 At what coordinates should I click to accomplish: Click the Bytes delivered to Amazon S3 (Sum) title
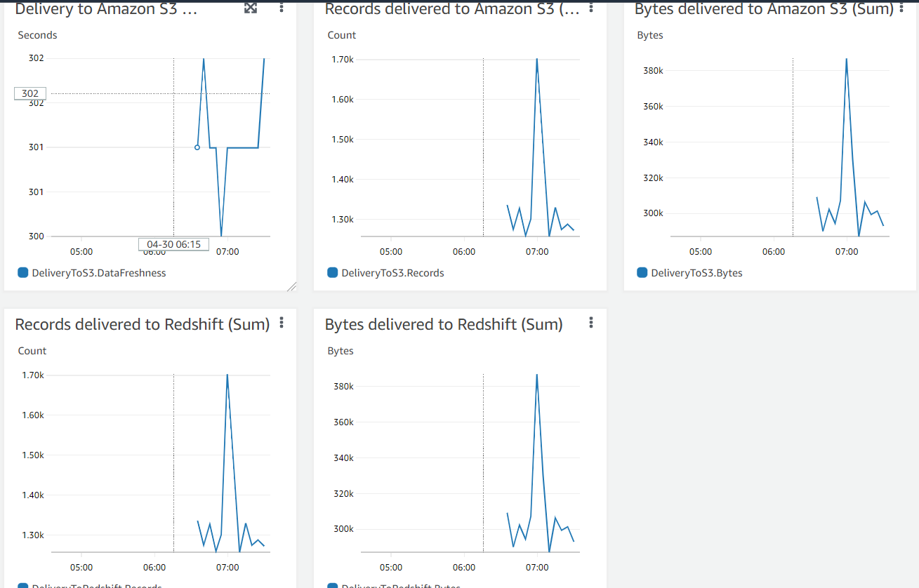pyautogui.click(x=764, y=9)
